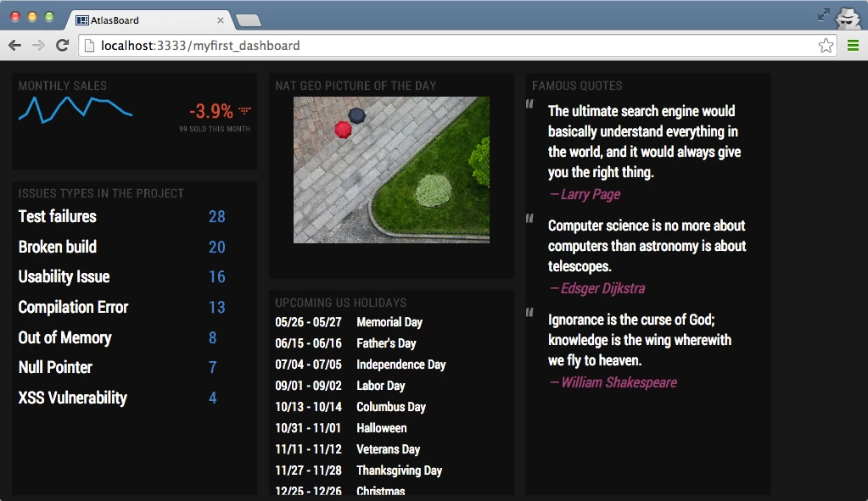The height and width of the screenshot is (501, 868).
Task: Click the 06/15 - 06/16 date range
Action: pyautogui.click(x=308, y=343)
